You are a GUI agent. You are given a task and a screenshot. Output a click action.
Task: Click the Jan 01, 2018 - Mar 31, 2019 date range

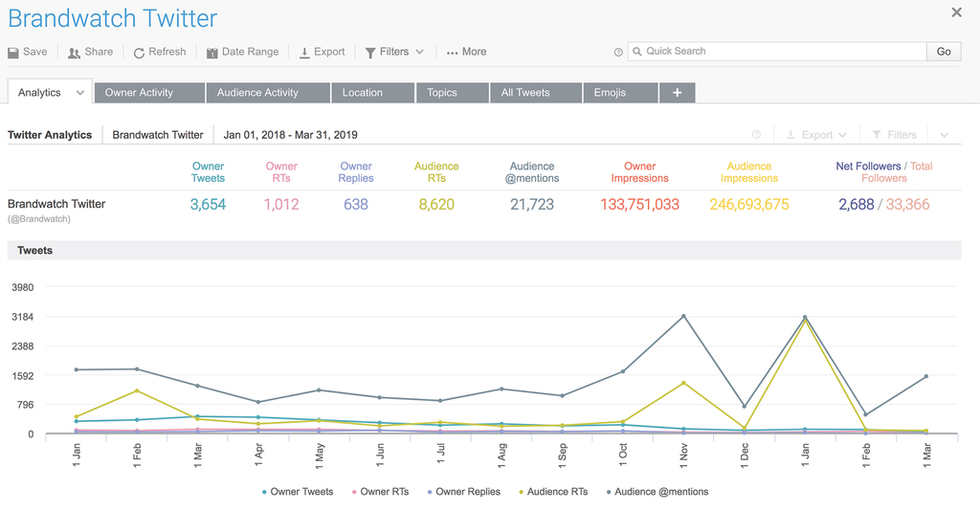coord(291,135)
